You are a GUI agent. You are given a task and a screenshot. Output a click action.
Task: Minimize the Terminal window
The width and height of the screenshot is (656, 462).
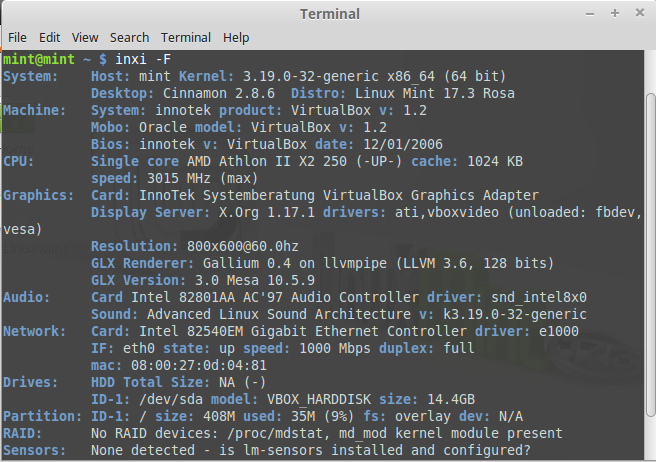[x=591, y=14]
